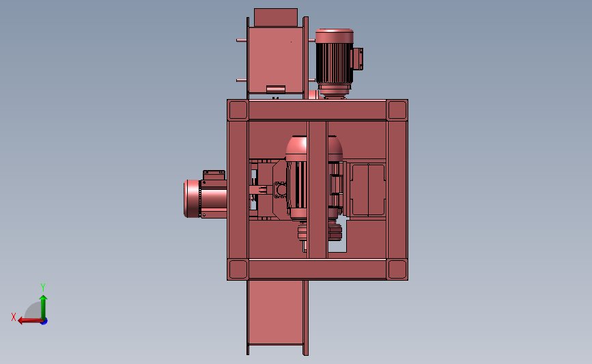Pick the top-left corner plate of the frame
592x364 pixels.
(238, 110)
